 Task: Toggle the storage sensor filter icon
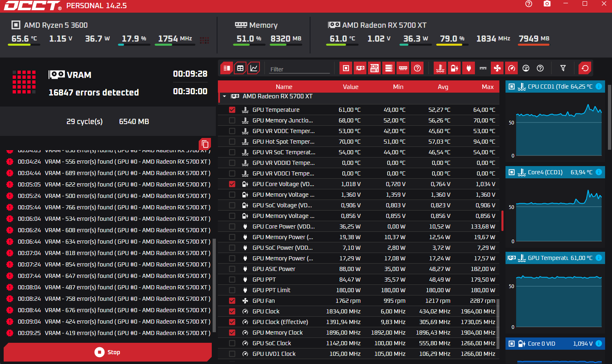389,68
